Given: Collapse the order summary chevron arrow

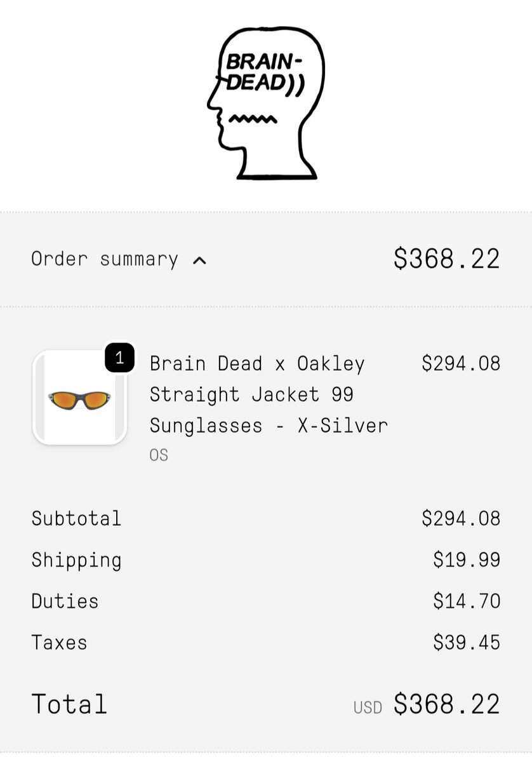Looking at the screenshot, I should click(x=199, y=260).
